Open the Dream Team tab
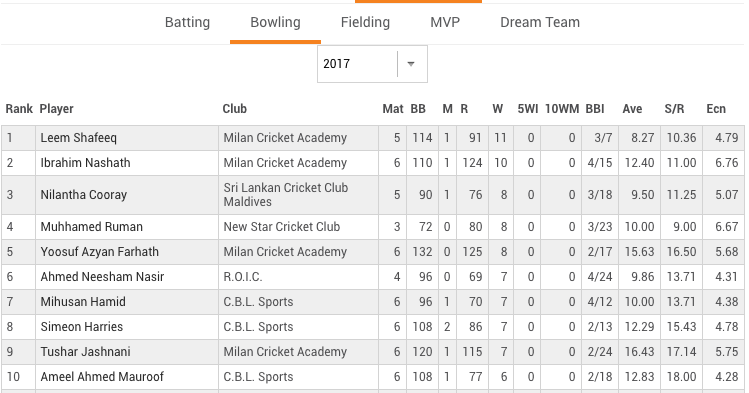Screen dimensions: 749x393 coord(540,22)
